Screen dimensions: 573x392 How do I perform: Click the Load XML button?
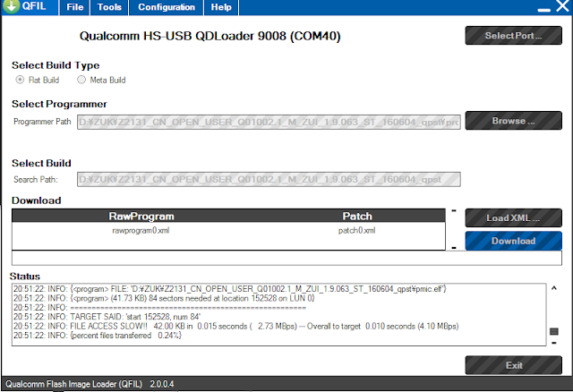pyautogui.click(x=513, y=218)
